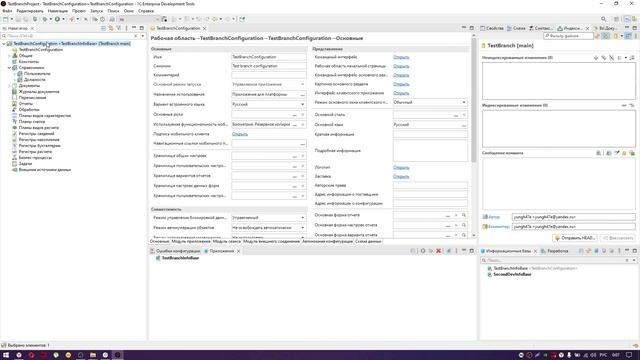Click red terminate icon in Приложения panel

point(438,251)
